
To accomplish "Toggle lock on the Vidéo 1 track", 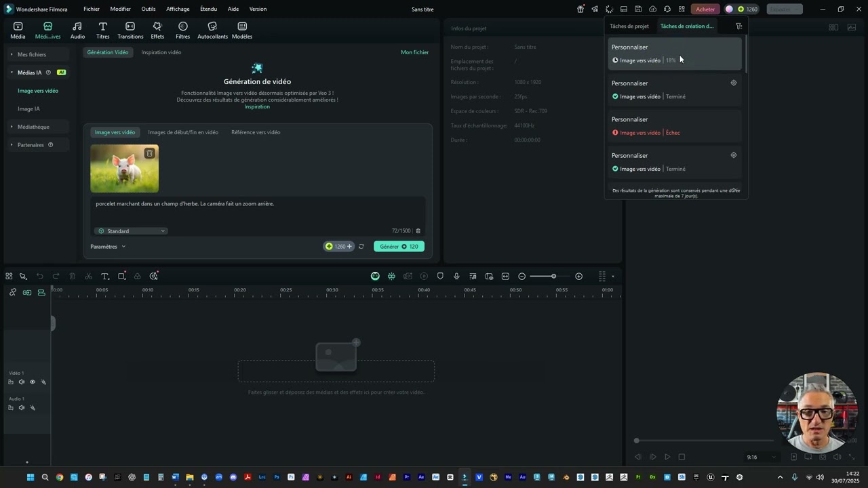I will [10, 382].
